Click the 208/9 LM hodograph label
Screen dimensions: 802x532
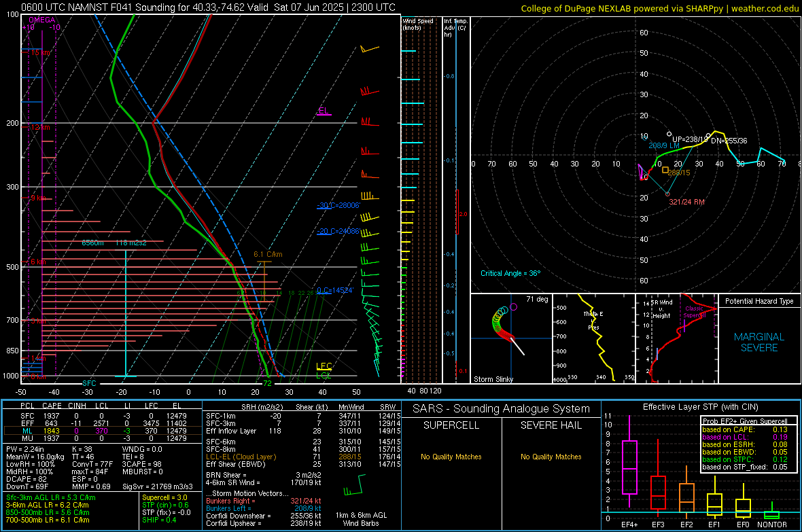(664, 145)
